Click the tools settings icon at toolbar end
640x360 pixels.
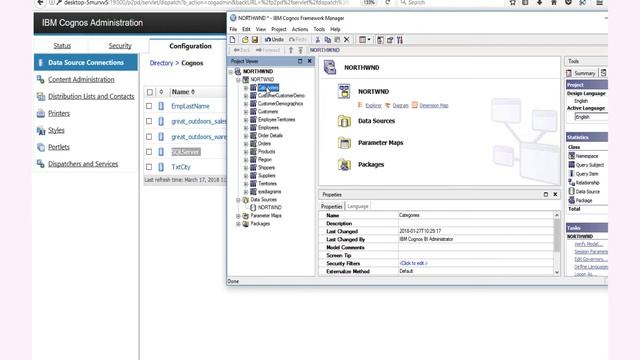[x=400, y=40]
